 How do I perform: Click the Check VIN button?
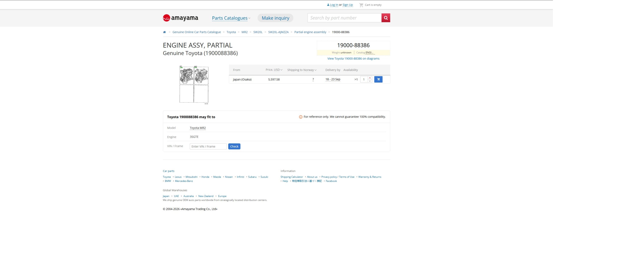(234, 146)
